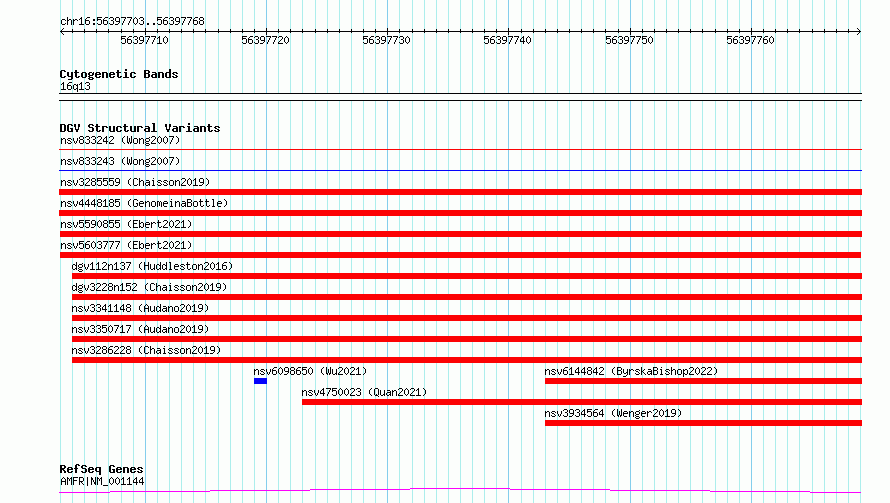Click the nsv3350717 (Audano2019) label
Image resolution: width=890 pixels, height=503 pixels.
pyautogui.click(x=140, y=329)
